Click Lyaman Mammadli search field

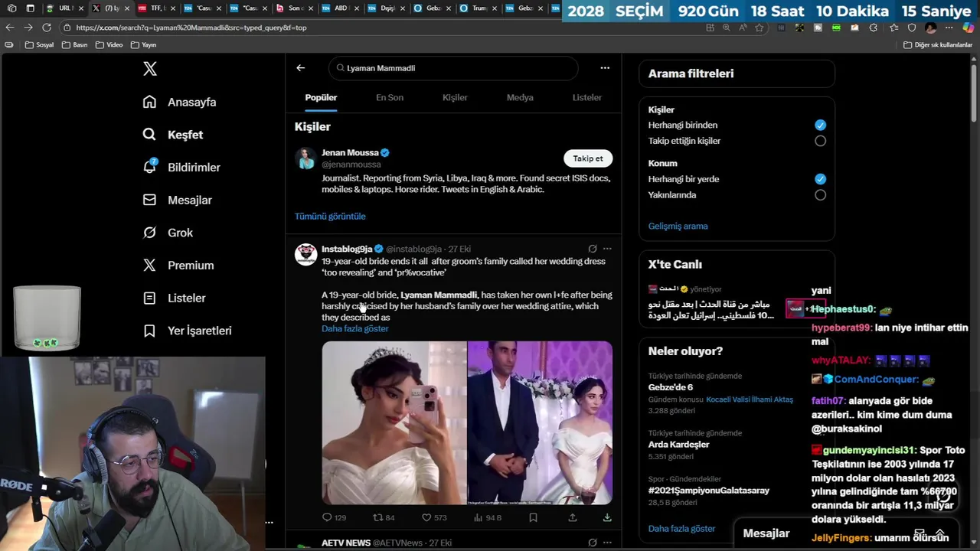click(454, 68)
